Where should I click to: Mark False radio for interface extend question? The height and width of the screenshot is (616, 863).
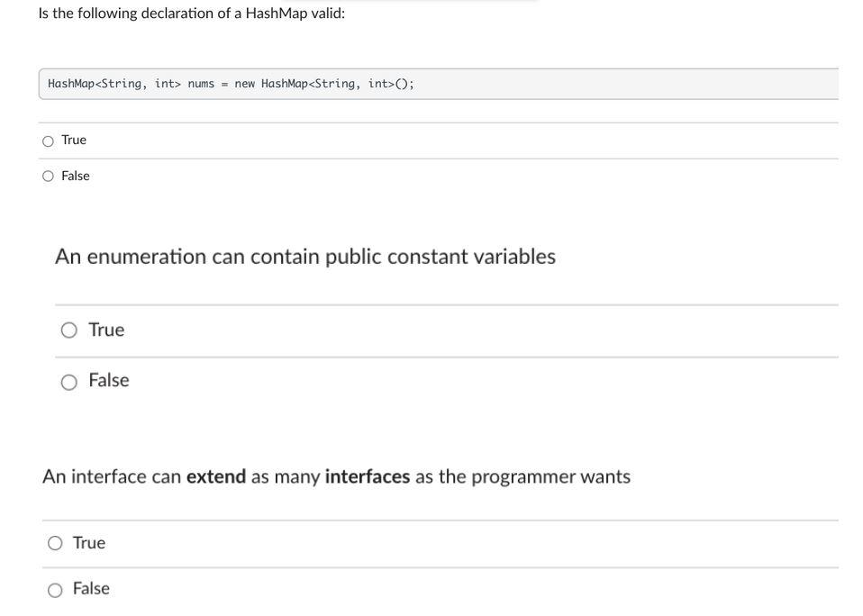click(55, 590)
